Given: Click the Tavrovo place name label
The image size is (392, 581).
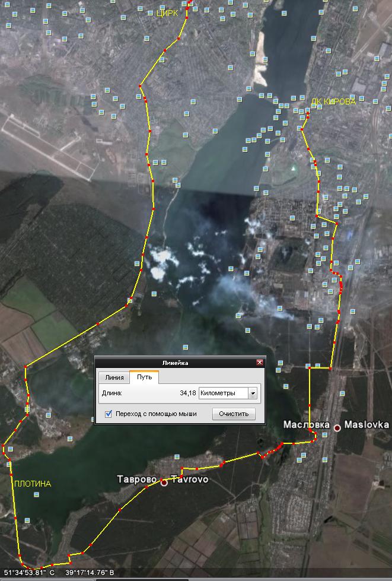Looking at the screenshot, I should [x=190, y=480].
